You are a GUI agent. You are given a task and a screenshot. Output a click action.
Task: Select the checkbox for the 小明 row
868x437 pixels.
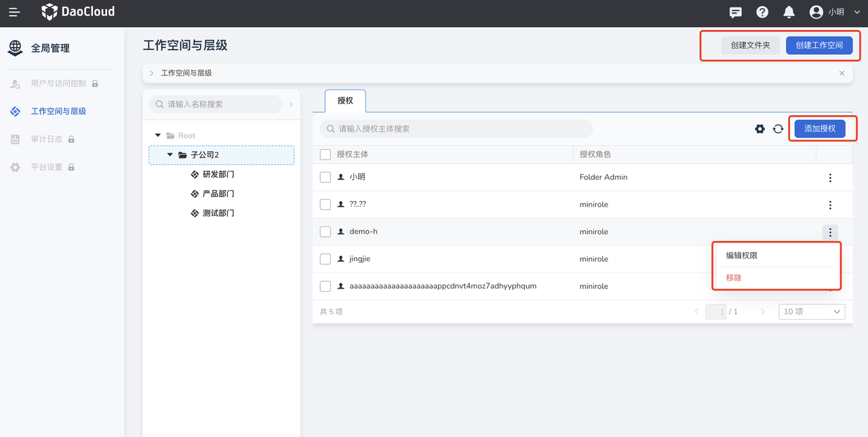point(325,178)
